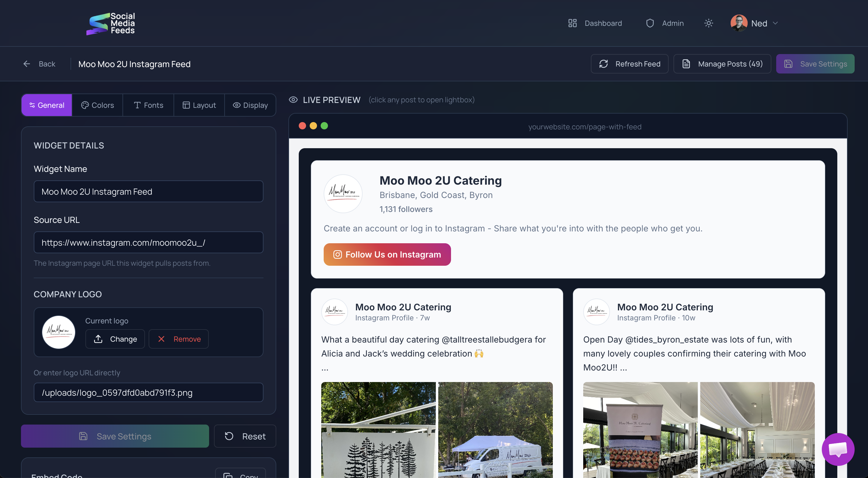Switch to the Colors tab
868x478 pixels.
click(97, 105)
